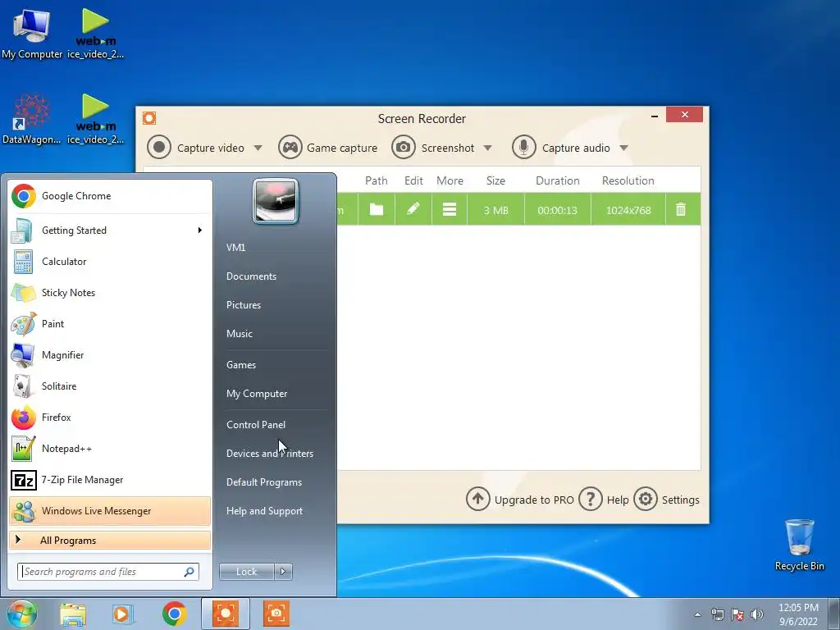Open Help and Support

pos(264,511)
